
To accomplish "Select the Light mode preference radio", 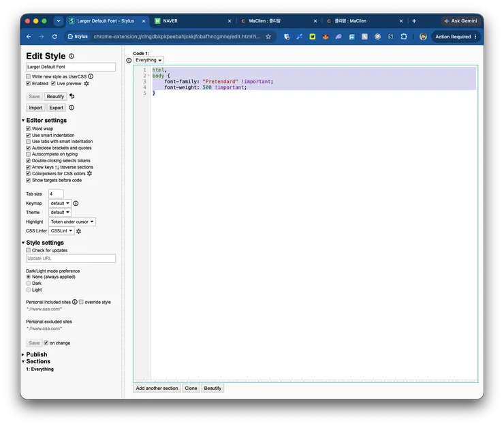I will coord(29,290).
